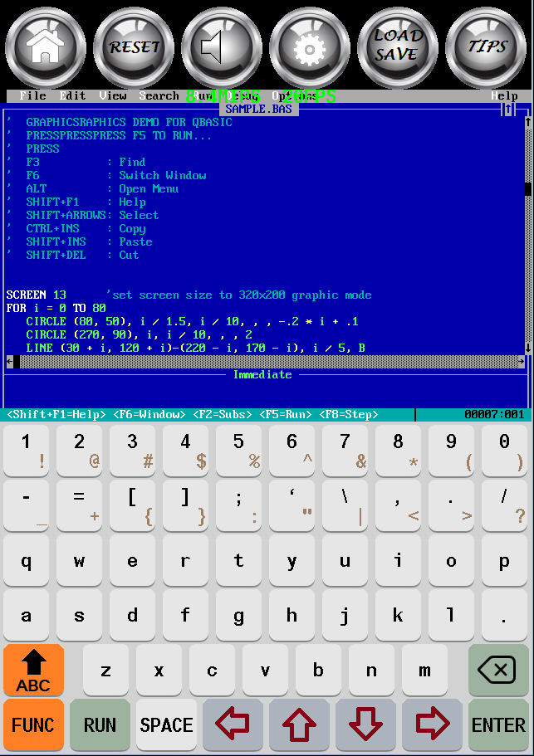Viewport: 534px width, 756px height.
Task: Open the Edit menu
Action: (x=72, y=95)
